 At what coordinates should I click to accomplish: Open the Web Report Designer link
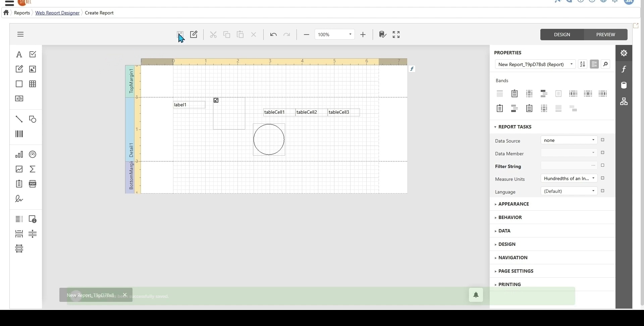[x=57, y=13]
